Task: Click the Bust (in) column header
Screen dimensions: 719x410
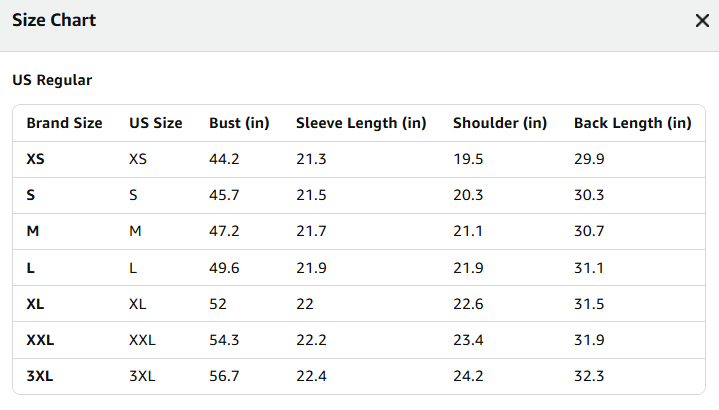Action: pos(239,123)
